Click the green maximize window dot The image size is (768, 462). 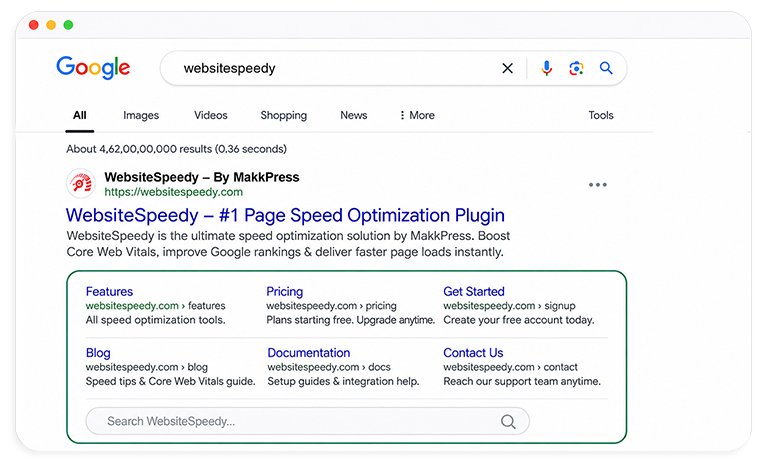click(69, 25)
